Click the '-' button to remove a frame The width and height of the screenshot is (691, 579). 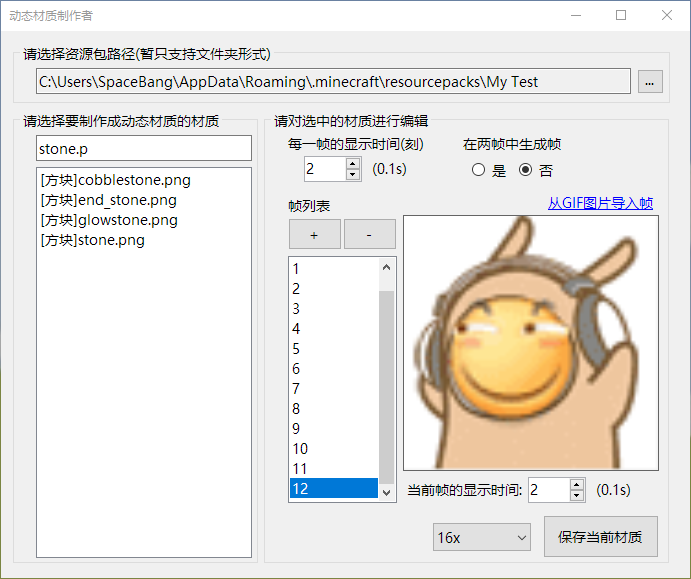[x=369, y=234]
